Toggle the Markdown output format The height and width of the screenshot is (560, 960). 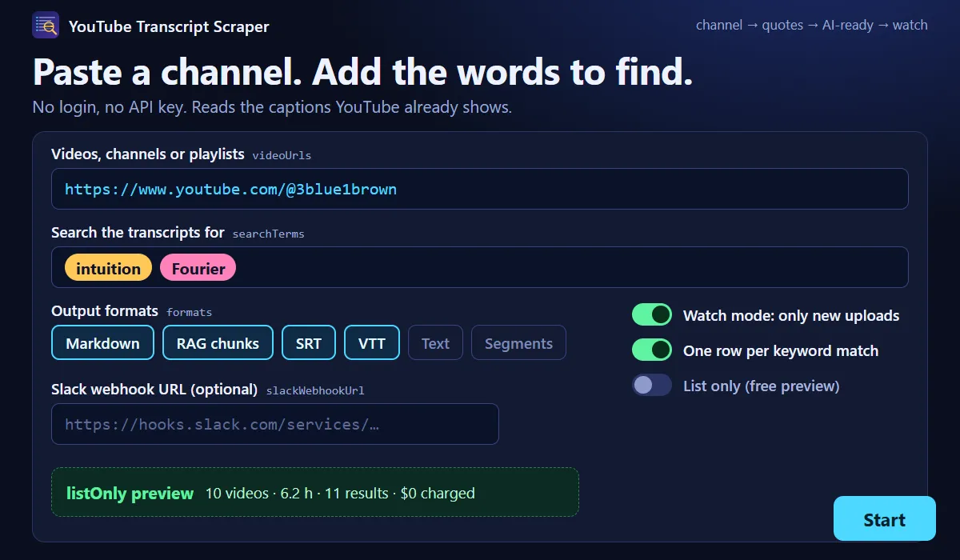[102, 343]
